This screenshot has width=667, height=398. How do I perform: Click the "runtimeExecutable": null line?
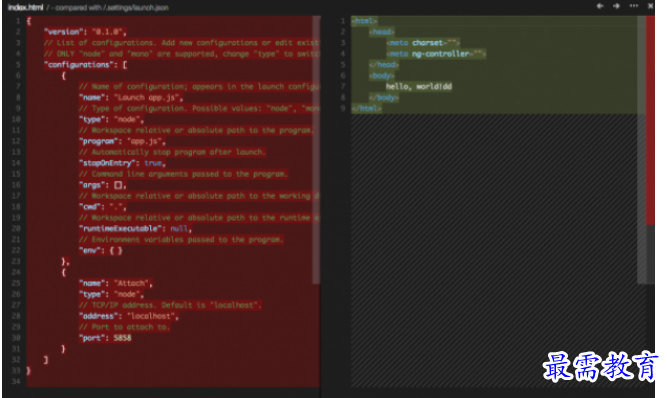(135, 229)
